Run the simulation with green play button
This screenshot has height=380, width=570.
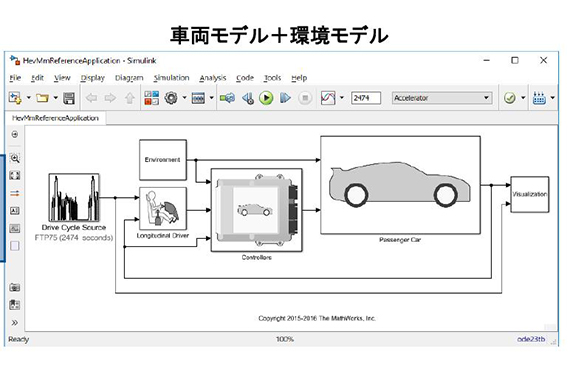tap(266, 98)
